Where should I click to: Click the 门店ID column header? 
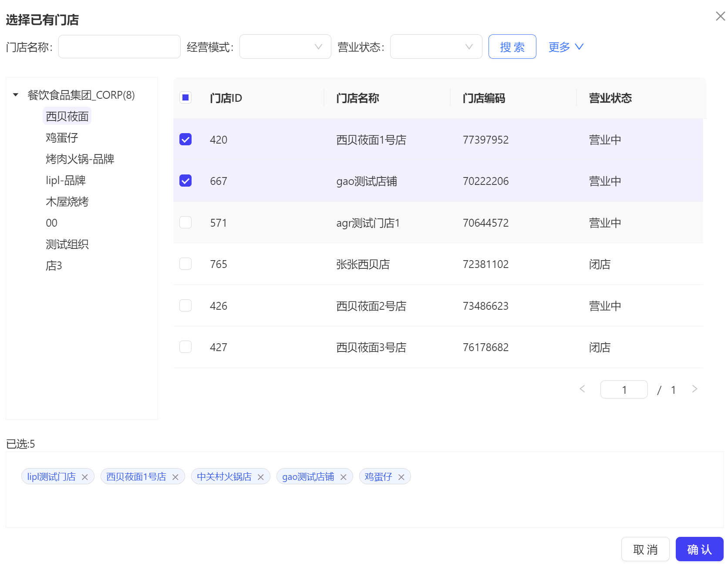tap(226, 98)
